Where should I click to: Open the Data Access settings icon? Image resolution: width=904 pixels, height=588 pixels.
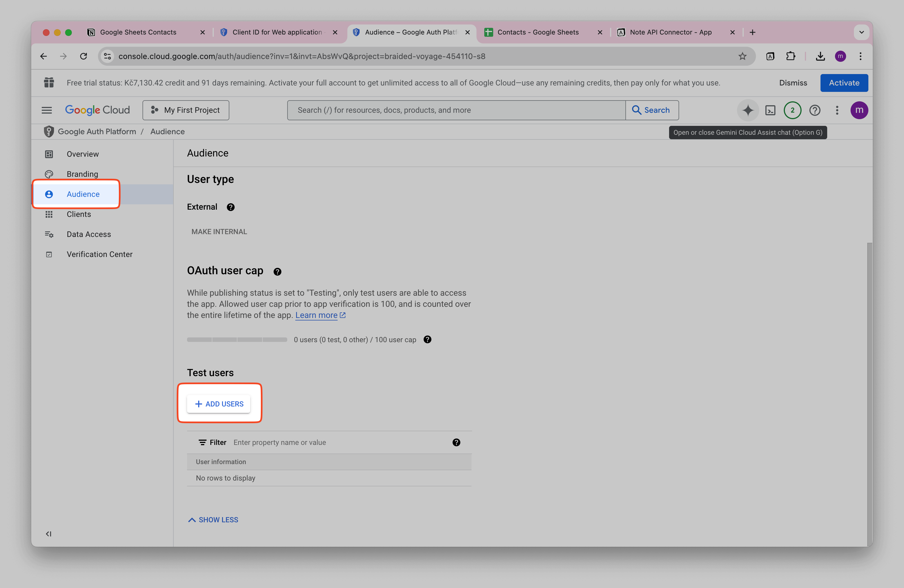coord(49,234)
